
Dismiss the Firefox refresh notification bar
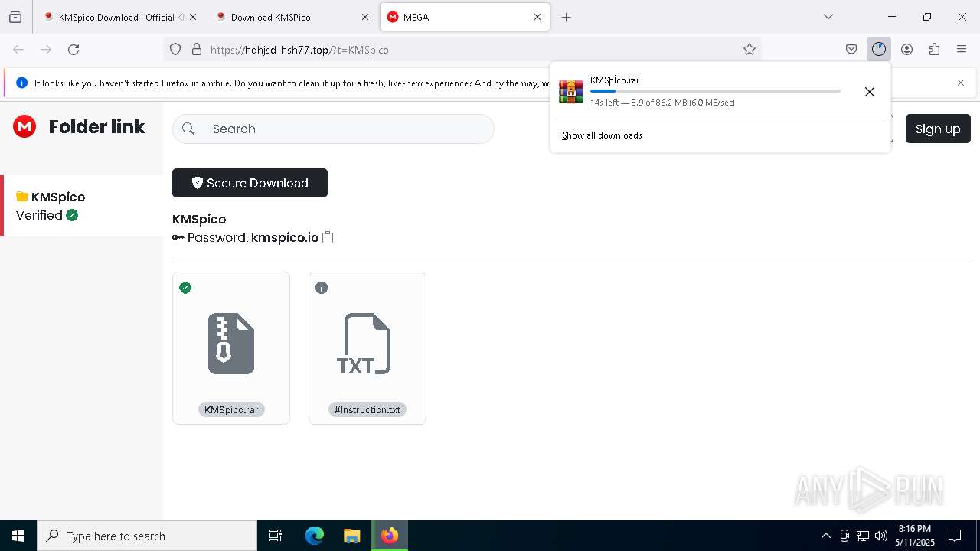point(961,83)
